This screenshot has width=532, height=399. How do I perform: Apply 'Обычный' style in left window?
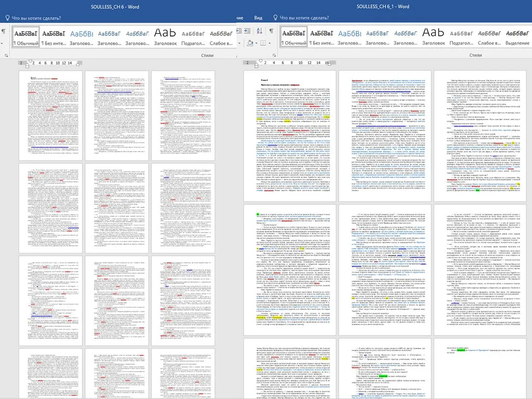pos(26,37)
